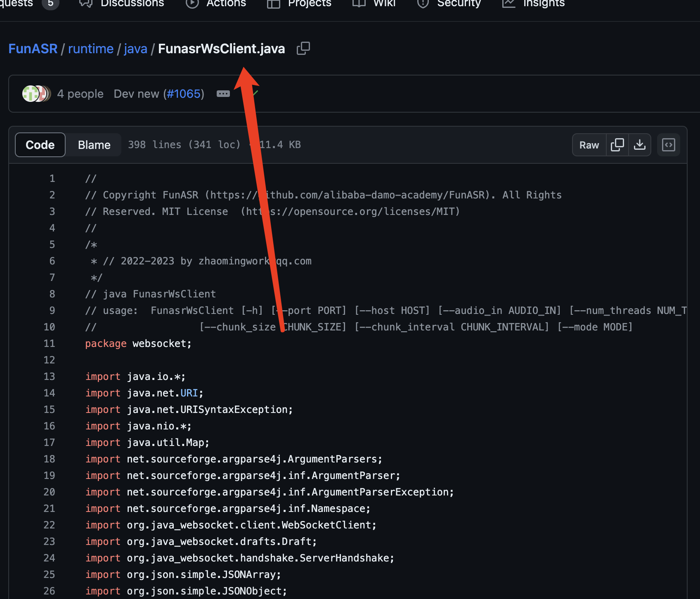
Task: Click 'import java.util.Map;' line
Action: pos(147,443)
